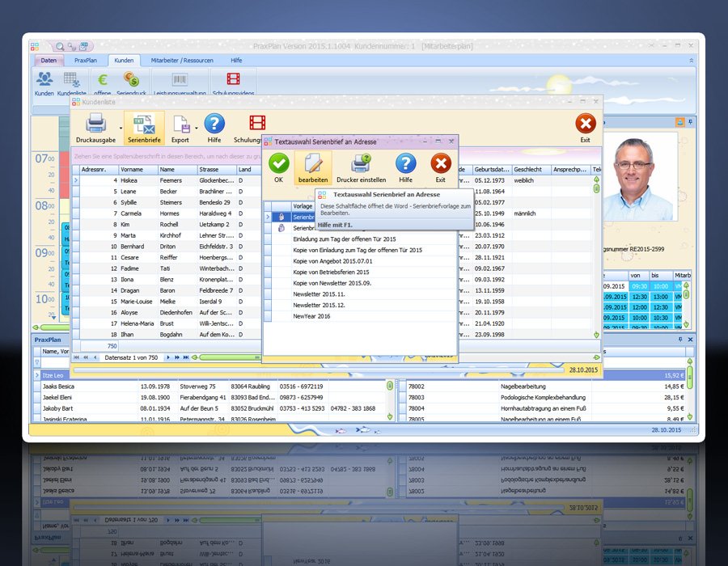Select service 'Podologische Komplexbehandlung'
728x566 pixels.
tap(543, 398)
